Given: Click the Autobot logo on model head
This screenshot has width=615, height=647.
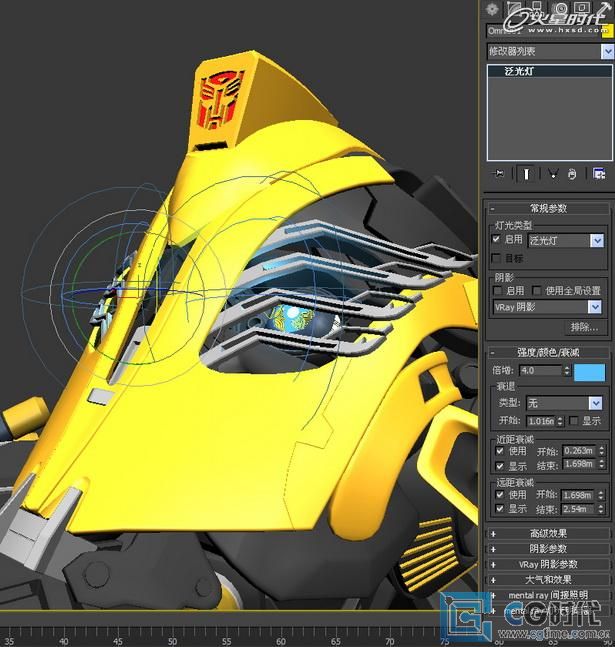Looking at the screenshot, I should pos(221,99).
